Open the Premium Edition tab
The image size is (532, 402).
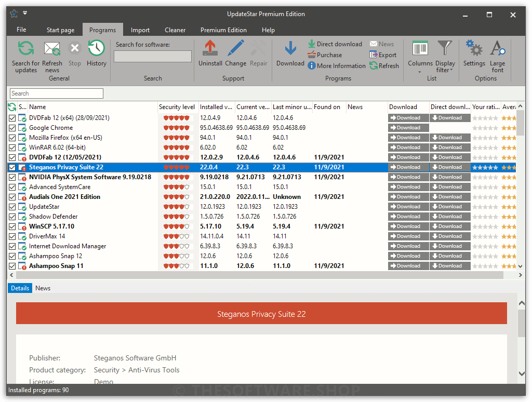[x=223, y=30]
